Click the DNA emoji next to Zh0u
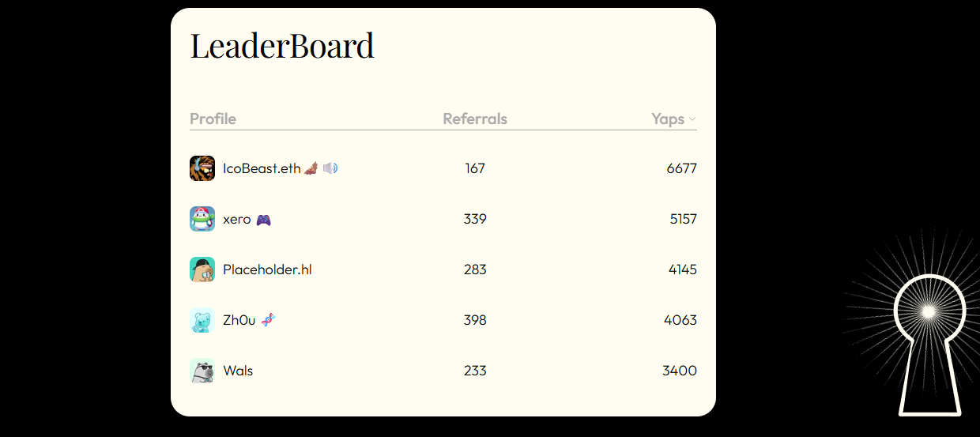Image resolution: width=980 pixels, height=437 pixels. (269, 320)
